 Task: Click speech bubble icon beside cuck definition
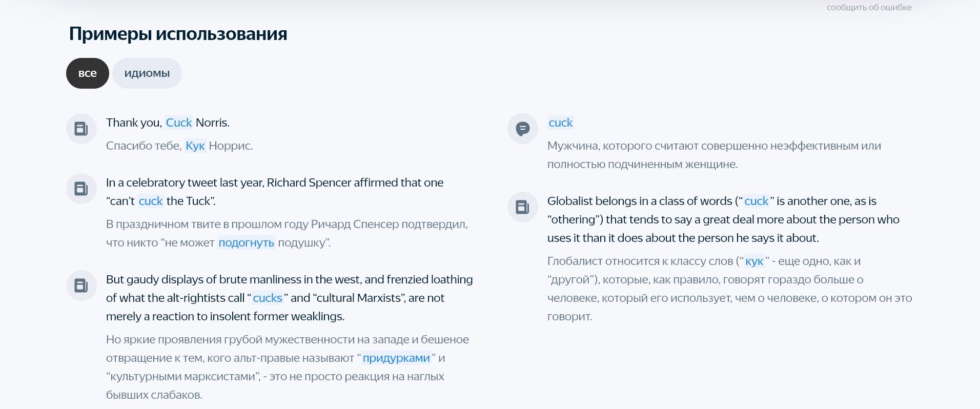[523, 129]
